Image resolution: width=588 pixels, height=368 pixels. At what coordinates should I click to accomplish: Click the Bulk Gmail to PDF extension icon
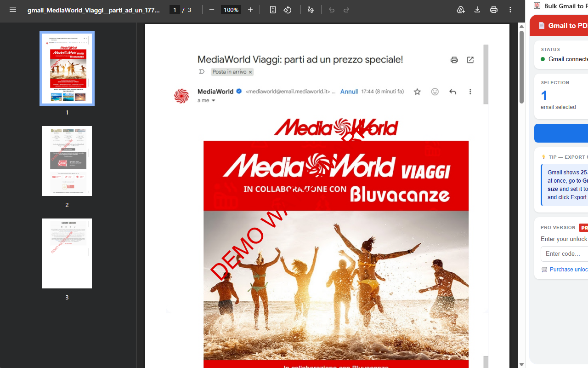[537, 6]
